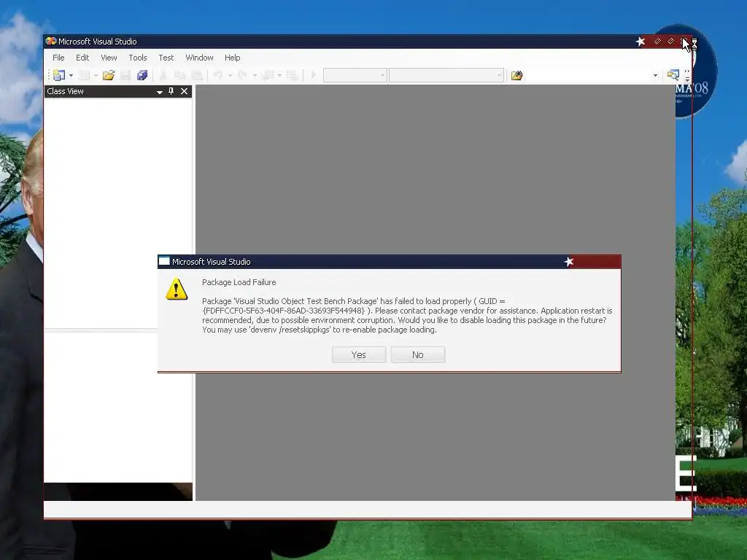
Task: Click the New Project toolbar icon
Action: pyautogui.click(x=59, y=75)
